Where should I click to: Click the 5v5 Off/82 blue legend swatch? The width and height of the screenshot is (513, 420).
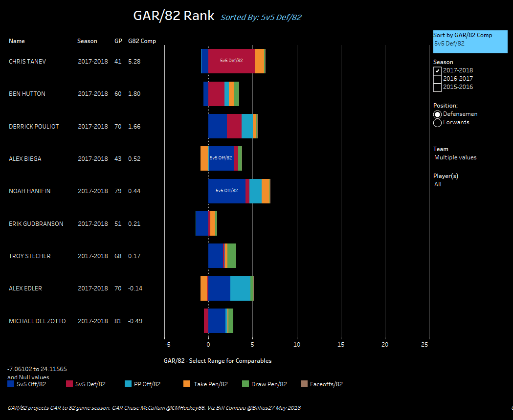coord(11,384)
